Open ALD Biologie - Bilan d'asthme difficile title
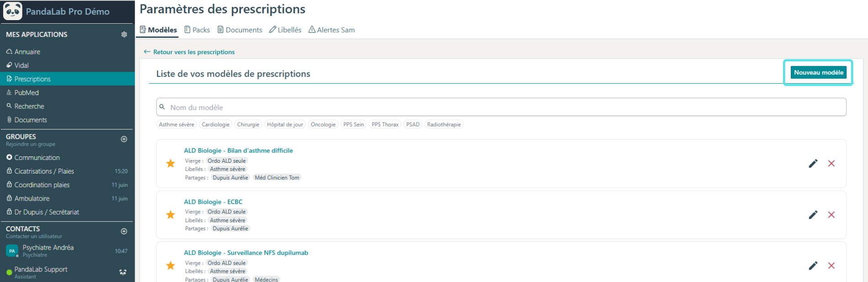 tap(238, 150)
